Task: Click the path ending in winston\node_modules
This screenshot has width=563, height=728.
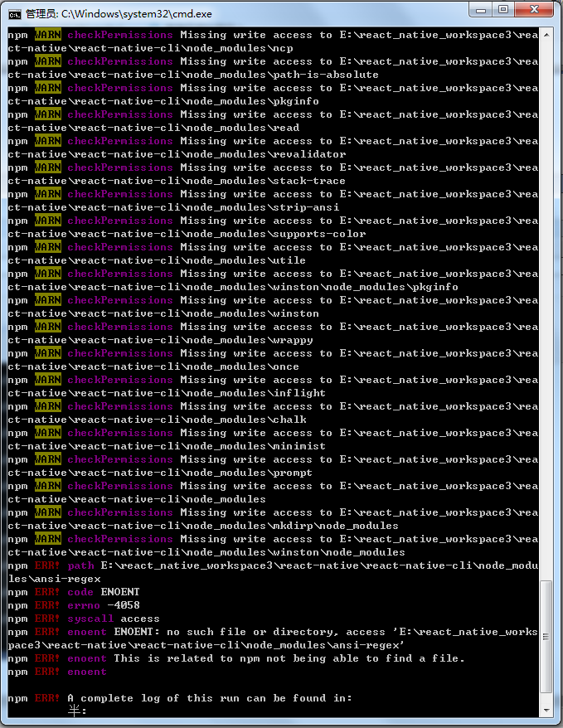Action: 206,552
